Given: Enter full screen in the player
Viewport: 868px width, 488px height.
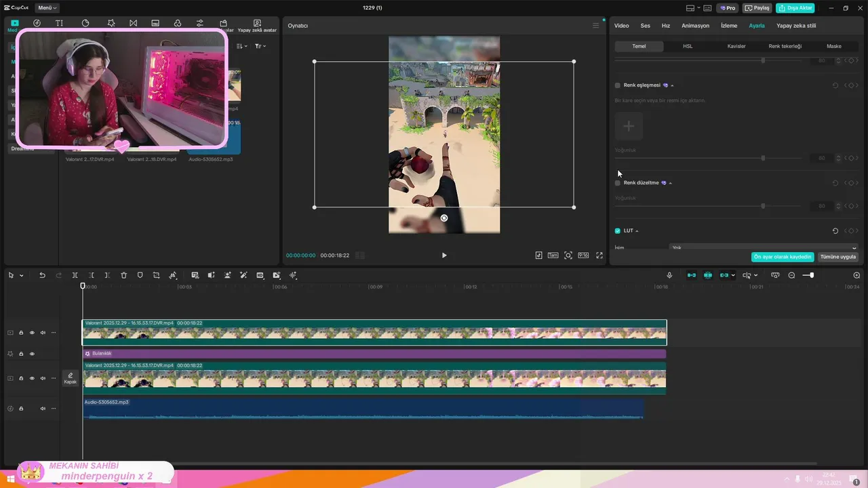Looking at the screenshot, I should pos(599,256).
